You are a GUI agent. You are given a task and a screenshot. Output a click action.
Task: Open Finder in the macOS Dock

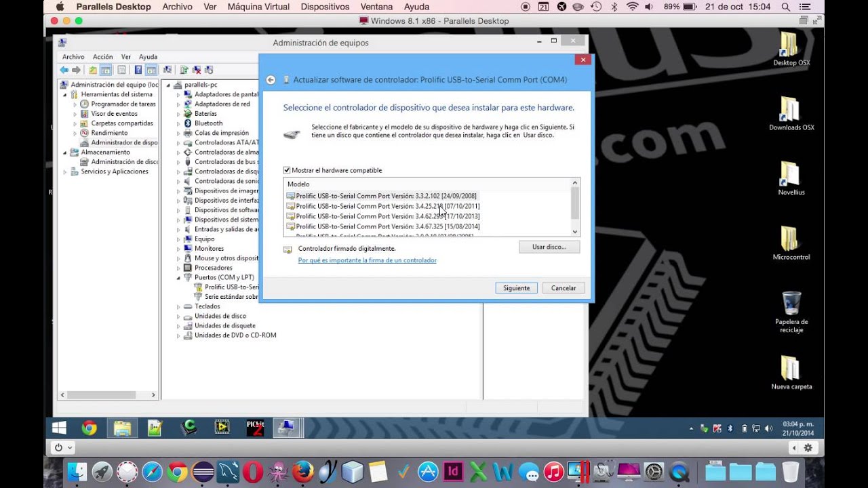[77, 472]
